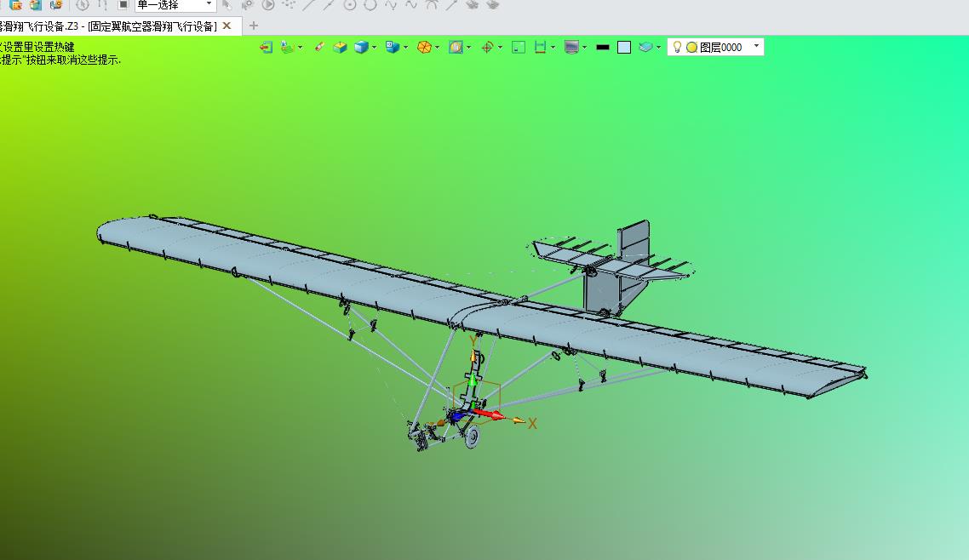This screenshot has width=969, height=560.
Task: Click the green Y axis arrow of triad
Action: pos(472,382)
